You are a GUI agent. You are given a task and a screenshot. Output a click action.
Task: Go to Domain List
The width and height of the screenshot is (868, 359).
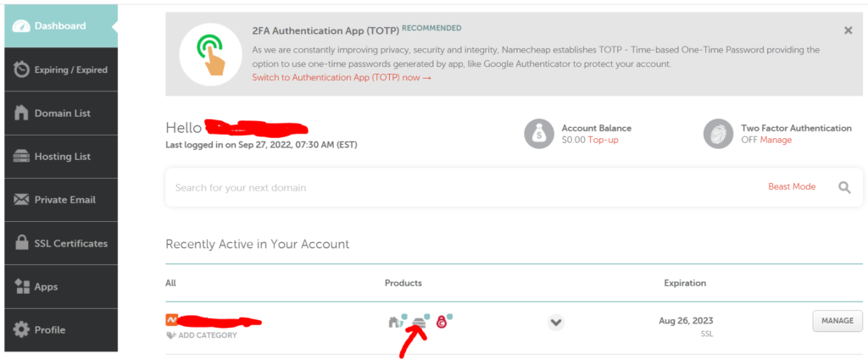coord(61,113)
